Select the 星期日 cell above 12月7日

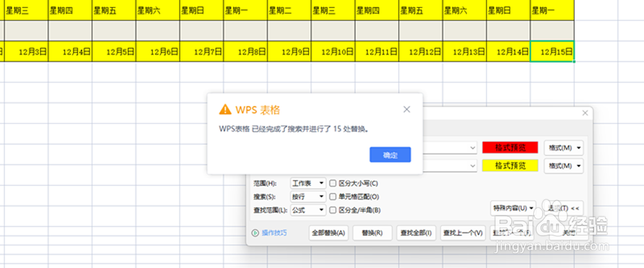pyautogui.click(x=201, y=10)
